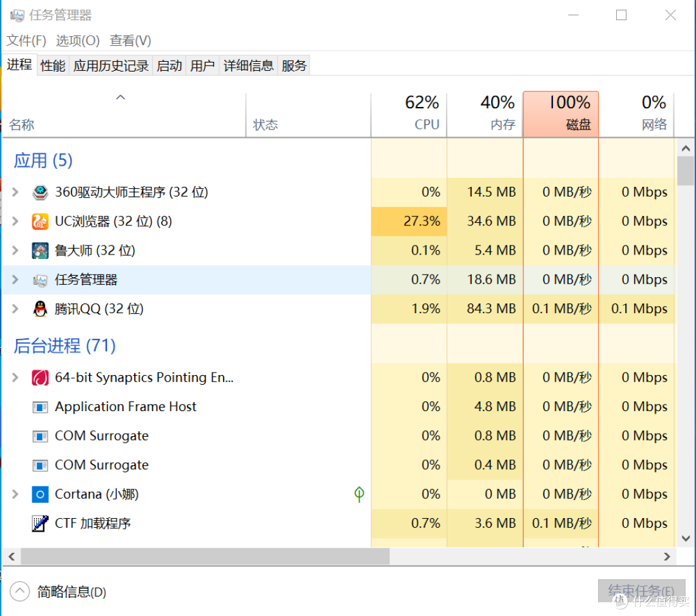Maximize the Task Manager window
696x616 pixels.
[621, 15]
